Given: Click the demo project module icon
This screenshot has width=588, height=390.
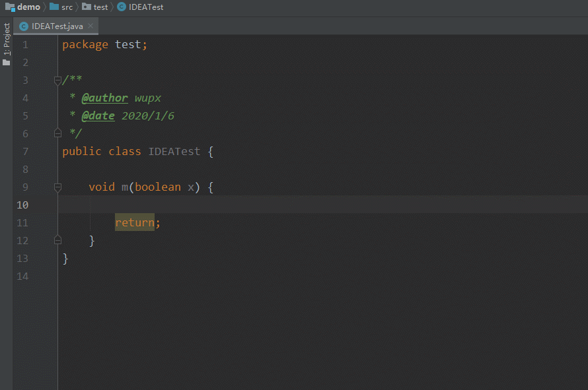Looking at the screenshot, I should coord(10,7).
